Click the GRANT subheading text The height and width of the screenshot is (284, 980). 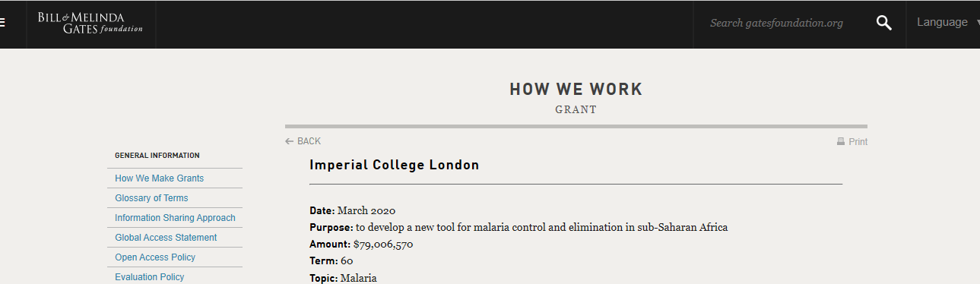576,110
